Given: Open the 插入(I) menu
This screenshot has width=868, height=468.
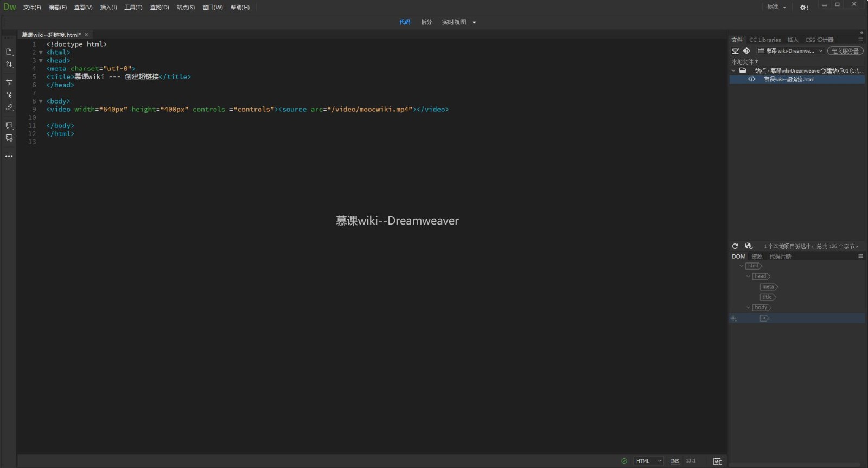Looking at the screenshot, I should (x=108, y=7).
